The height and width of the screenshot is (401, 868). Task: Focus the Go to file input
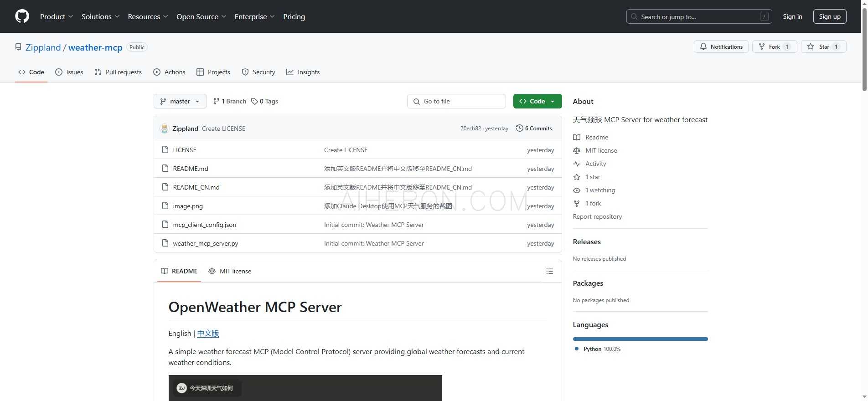(456, 101)
